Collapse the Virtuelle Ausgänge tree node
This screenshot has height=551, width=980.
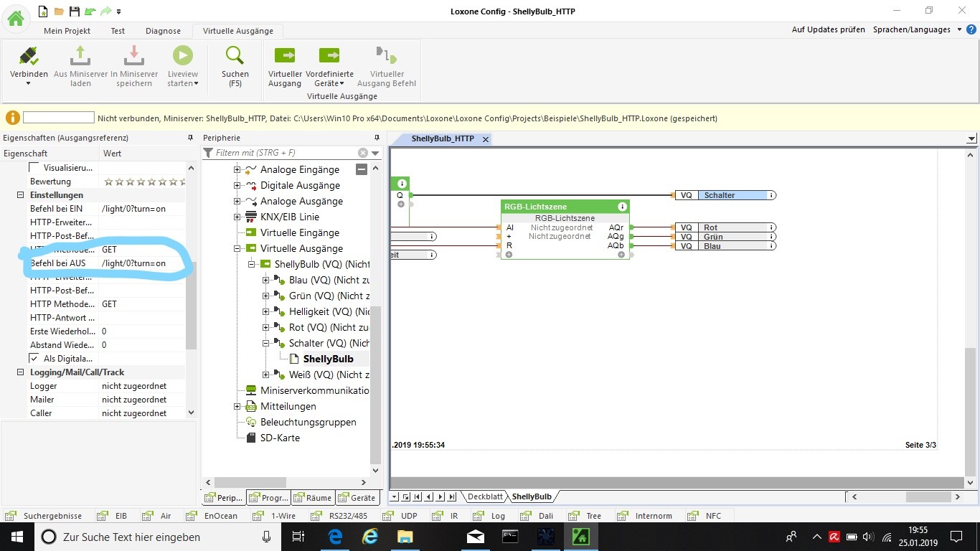[237, 249]
